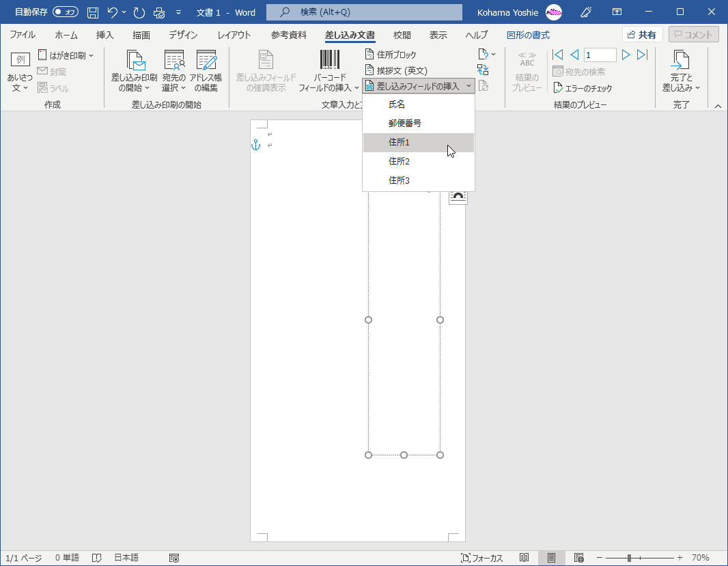Choose 郵便番号 from field list

pos(419,123)
